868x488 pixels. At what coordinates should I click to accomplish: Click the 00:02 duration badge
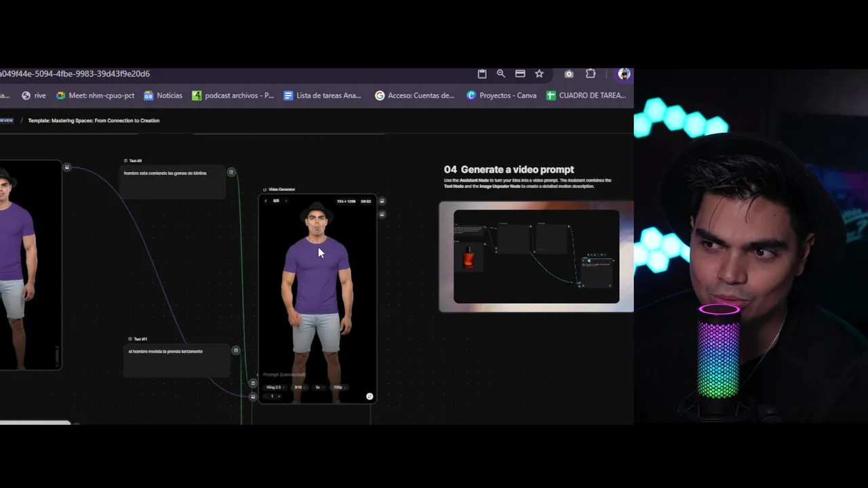tap(366, 201)
